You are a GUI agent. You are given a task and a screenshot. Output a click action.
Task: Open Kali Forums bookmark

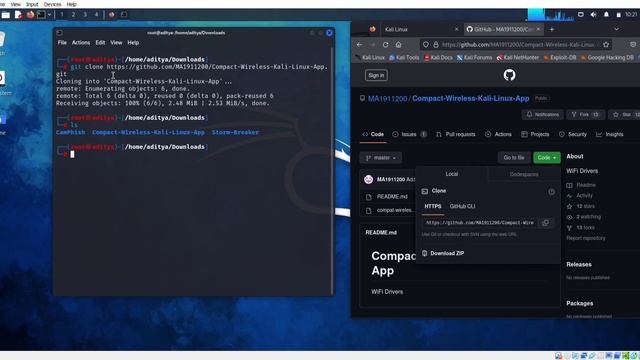(474, 58)
